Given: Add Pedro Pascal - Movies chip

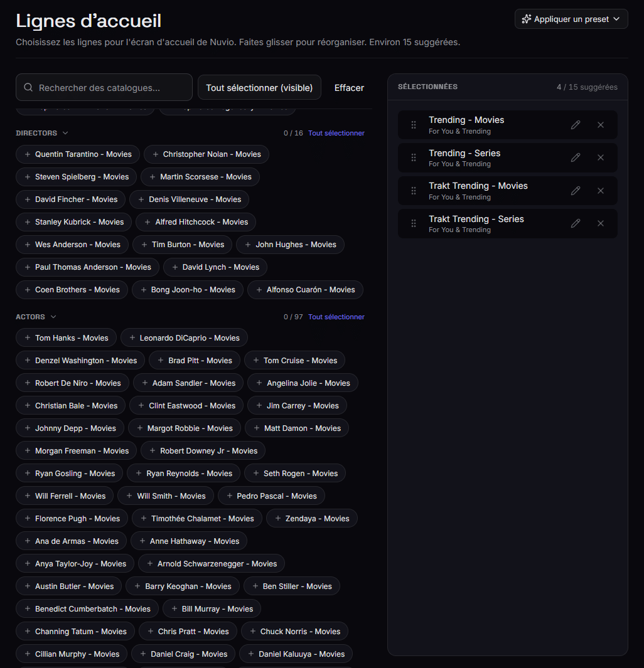Looking at the screenshot, I should tap(272, 496).
